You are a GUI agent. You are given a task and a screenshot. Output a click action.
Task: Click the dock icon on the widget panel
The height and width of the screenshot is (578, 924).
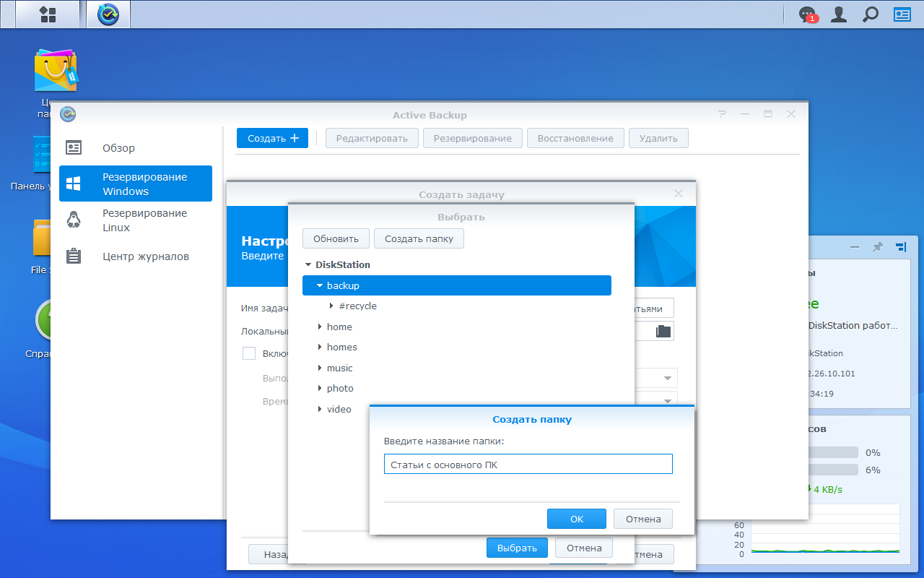coord(901,246)
